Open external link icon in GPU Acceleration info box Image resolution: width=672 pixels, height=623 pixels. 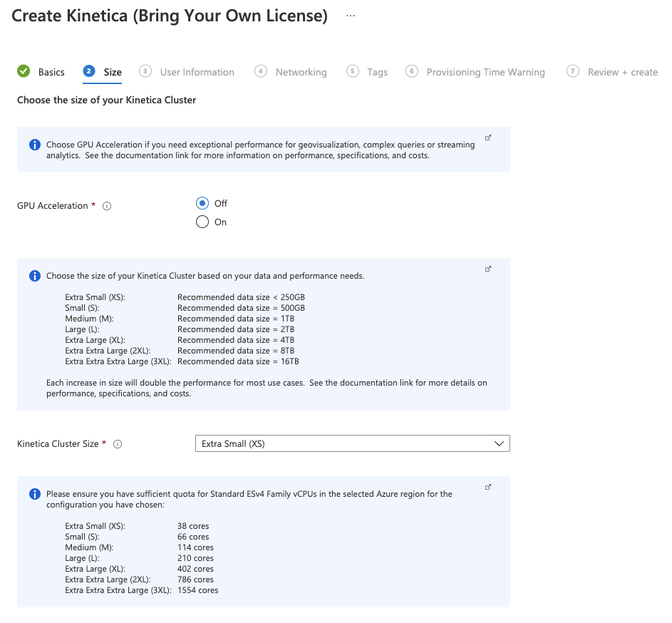click(x=487, y=138)
